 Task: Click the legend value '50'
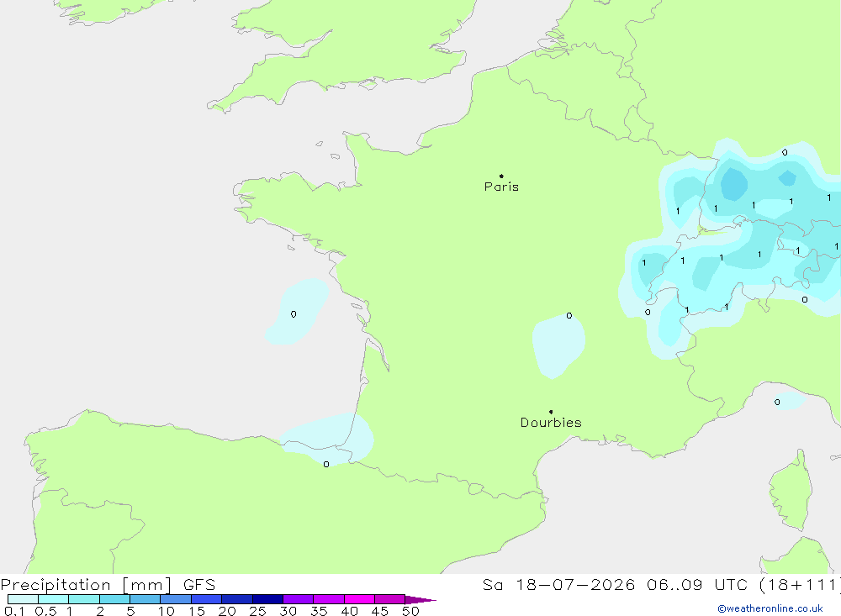pyautogui.click(x=411, y=611)
